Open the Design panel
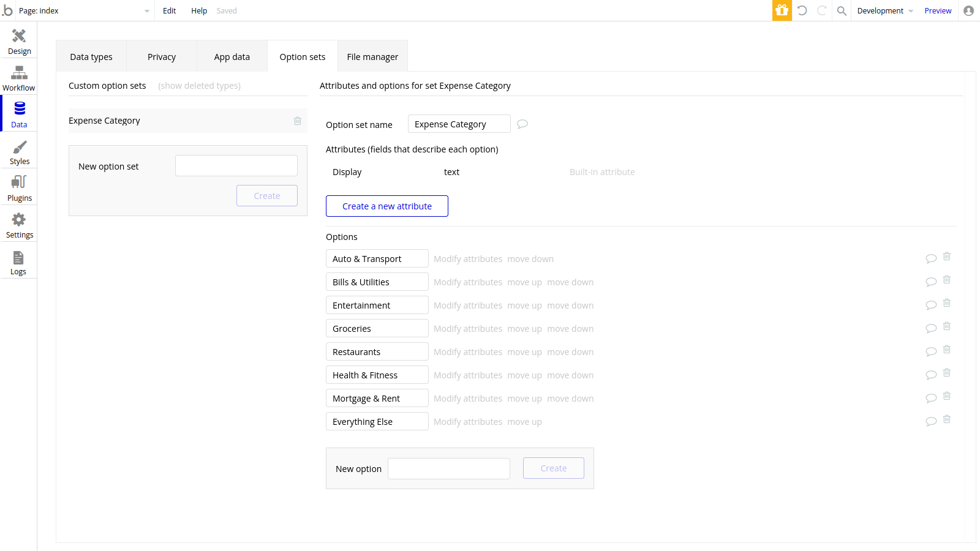Viewport: 980px width, 551px height. [x=18, y=40]
